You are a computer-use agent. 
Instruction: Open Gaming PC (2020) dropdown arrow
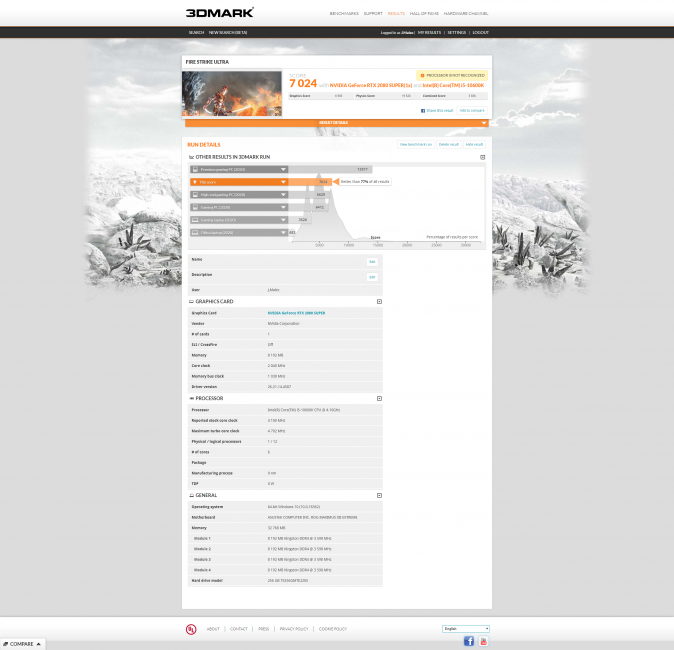coord(283,207)
